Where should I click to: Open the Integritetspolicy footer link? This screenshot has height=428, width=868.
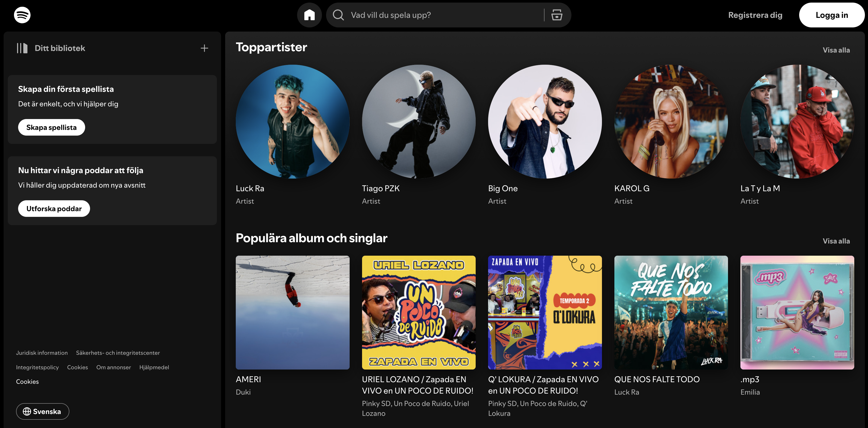click(38, 367)
